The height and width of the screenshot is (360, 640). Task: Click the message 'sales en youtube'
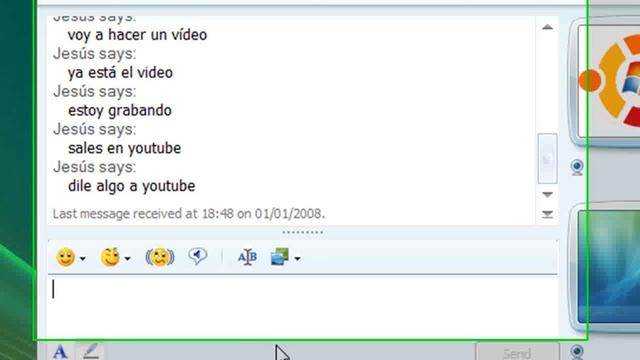click(x=124, y=148)
